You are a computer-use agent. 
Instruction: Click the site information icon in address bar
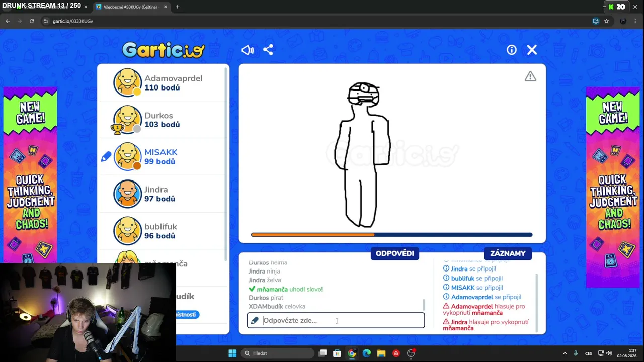point(46,21)
